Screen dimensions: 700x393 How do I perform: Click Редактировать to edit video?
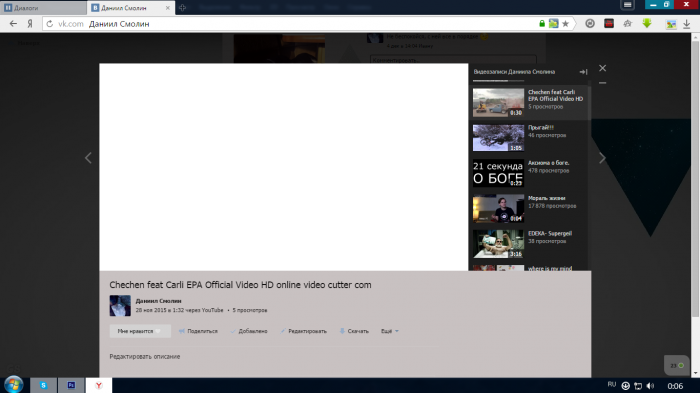304,331
